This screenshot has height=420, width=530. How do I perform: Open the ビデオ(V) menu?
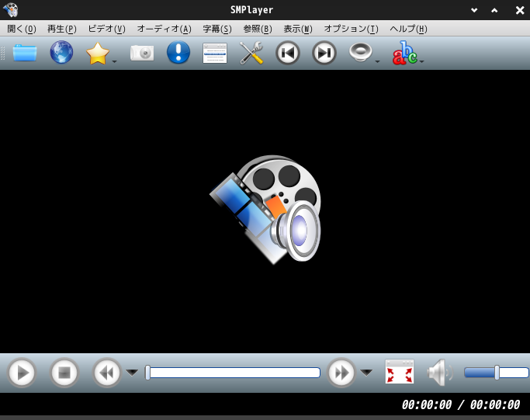coord(106,29)
